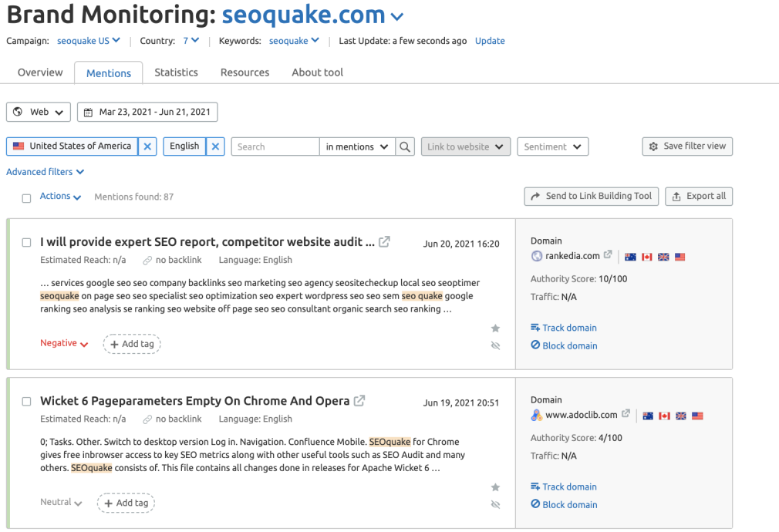Block domain www.adoclib.com
The image size is (779, 532).
[x=564, y=505]
